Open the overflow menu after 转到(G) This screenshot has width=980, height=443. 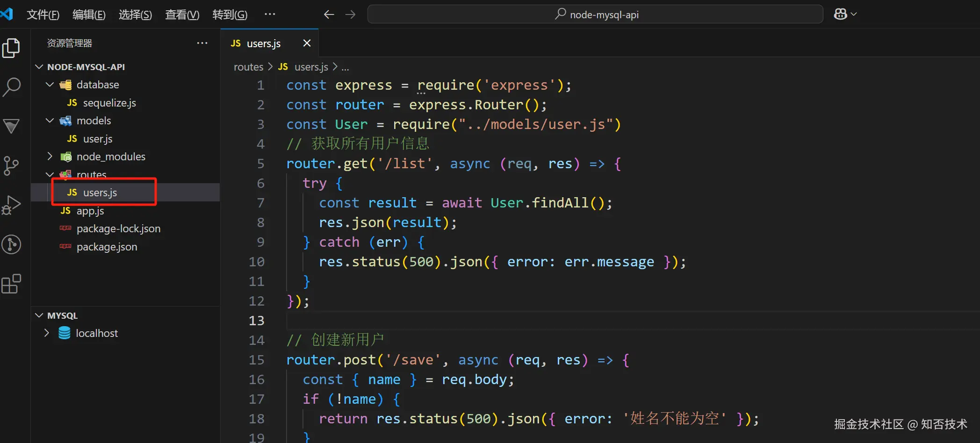coord(270,14)
